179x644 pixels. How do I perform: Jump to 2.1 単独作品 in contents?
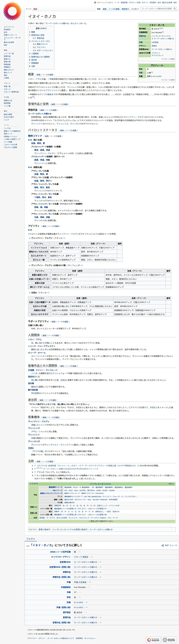[38, 38]
